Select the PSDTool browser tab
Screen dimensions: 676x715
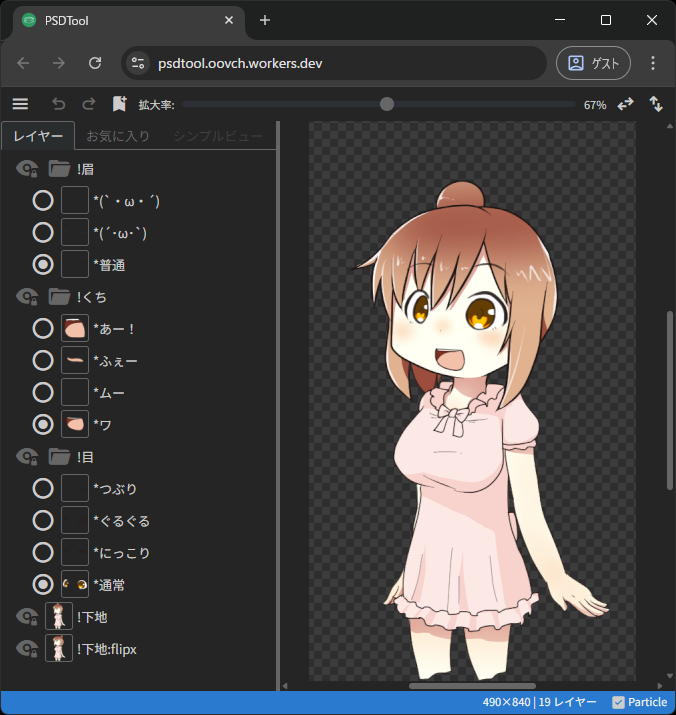coord(128,20)
